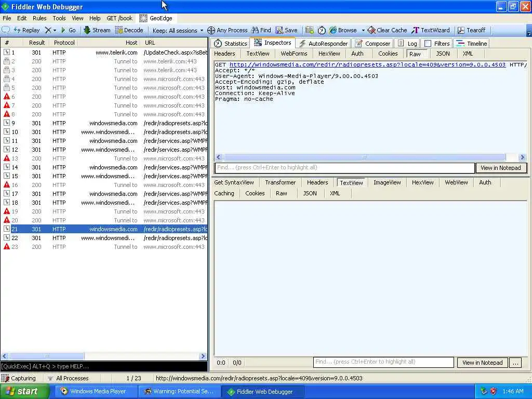The image size is (532, 399).
Task: Open the Remove sessions dropdown arrow
Action: tap(55, 30)
